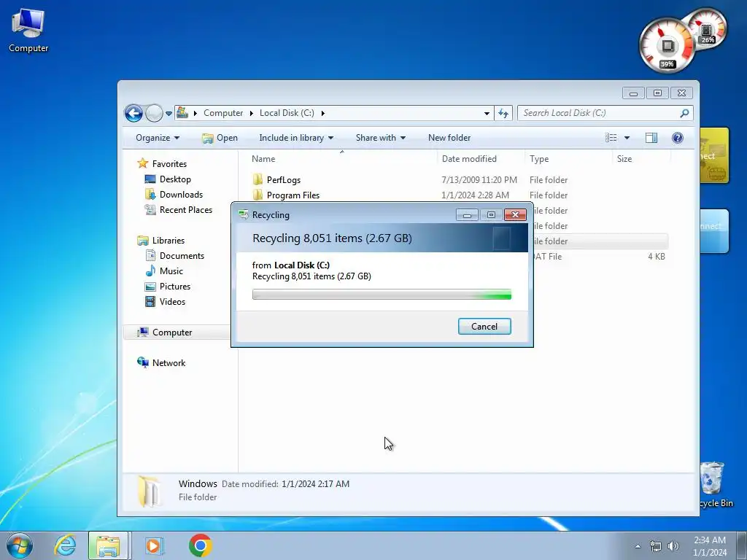The image size is (747, 560).
Task: Click the recycling progress bar
Action: (x=382, y=295)
